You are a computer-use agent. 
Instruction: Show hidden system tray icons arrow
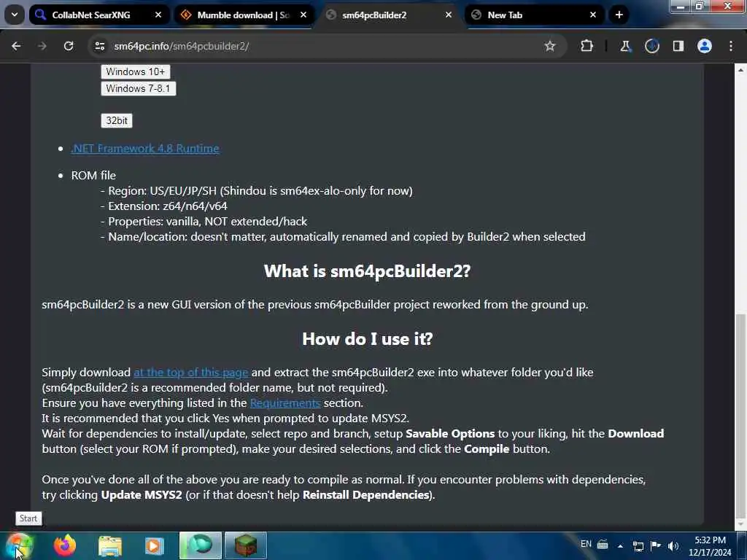[620, 545]
